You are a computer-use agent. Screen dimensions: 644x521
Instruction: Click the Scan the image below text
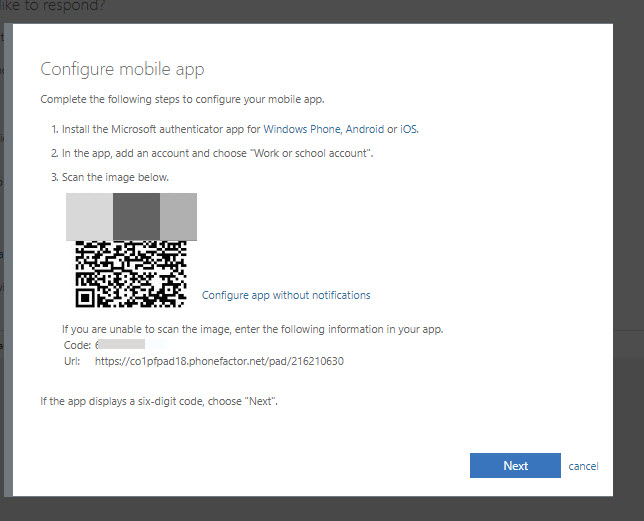(115, 177)
